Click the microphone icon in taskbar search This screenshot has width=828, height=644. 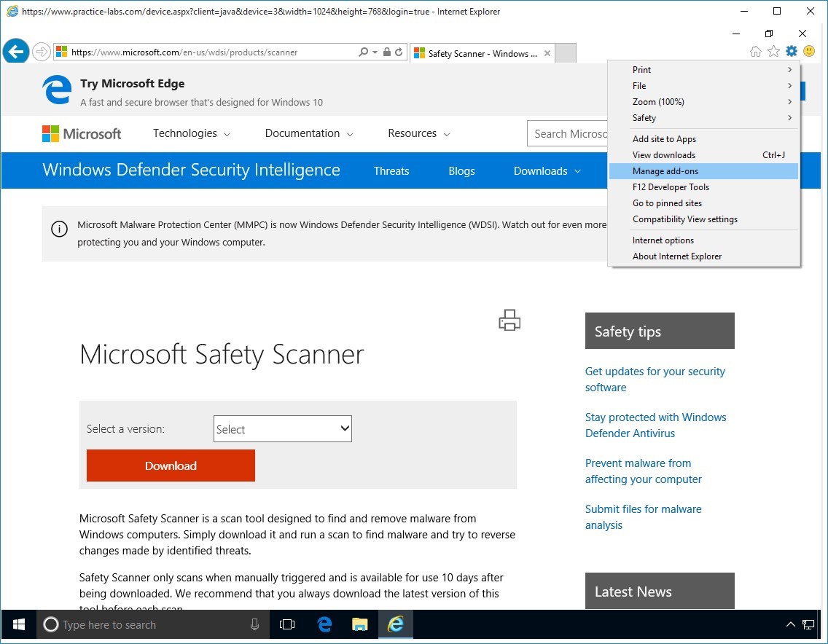coord(254,625)
